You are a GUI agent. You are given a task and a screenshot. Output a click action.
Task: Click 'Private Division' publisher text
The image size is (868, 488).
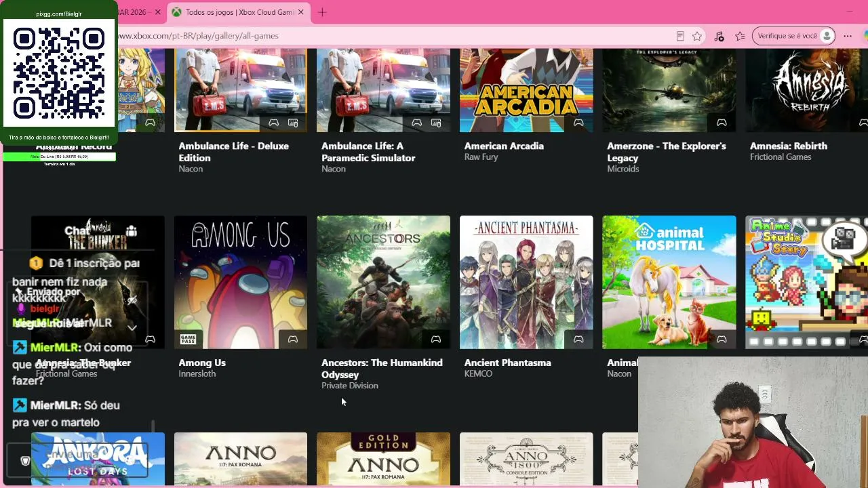[x=350, y=386]
